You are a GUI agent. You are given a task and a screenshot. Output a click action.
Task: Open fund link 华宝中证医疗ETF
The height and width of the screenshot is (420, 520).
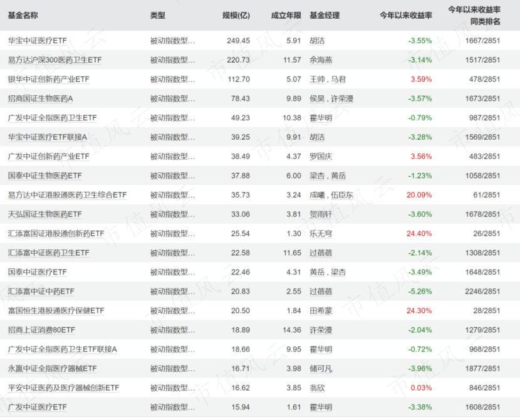pos(38,41)
